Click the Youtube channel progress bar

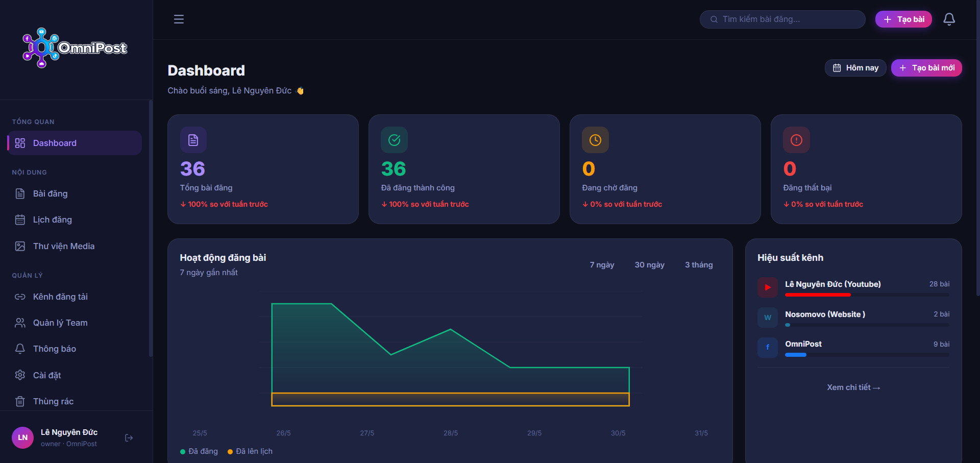tap(867, 295)
